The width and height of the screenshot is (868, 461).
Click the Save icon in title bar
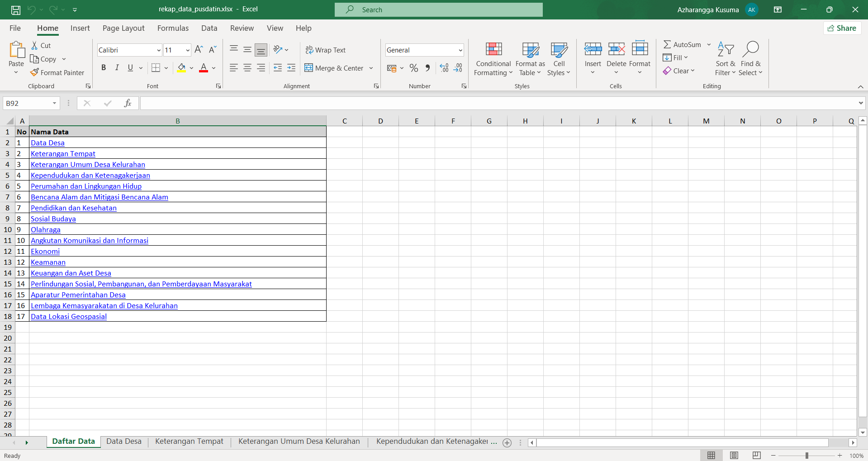tap(16, 10)
